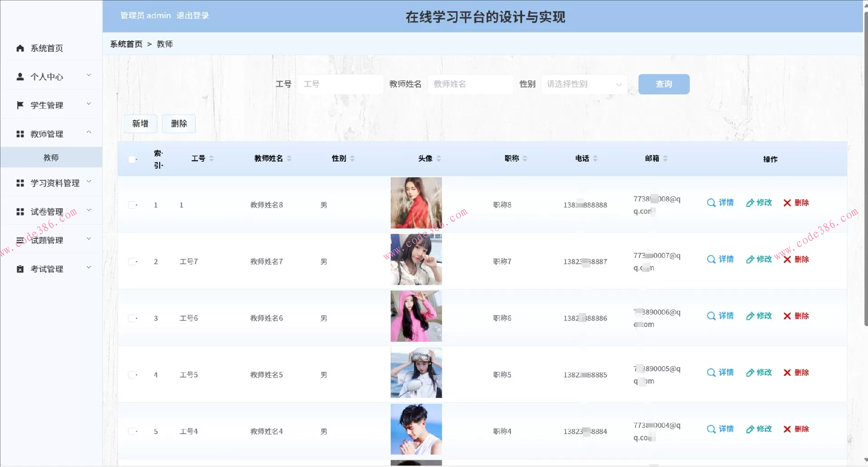Collapse the expanded 教师管理 menu section
868x467 pixels.
(x=89, y=132)
